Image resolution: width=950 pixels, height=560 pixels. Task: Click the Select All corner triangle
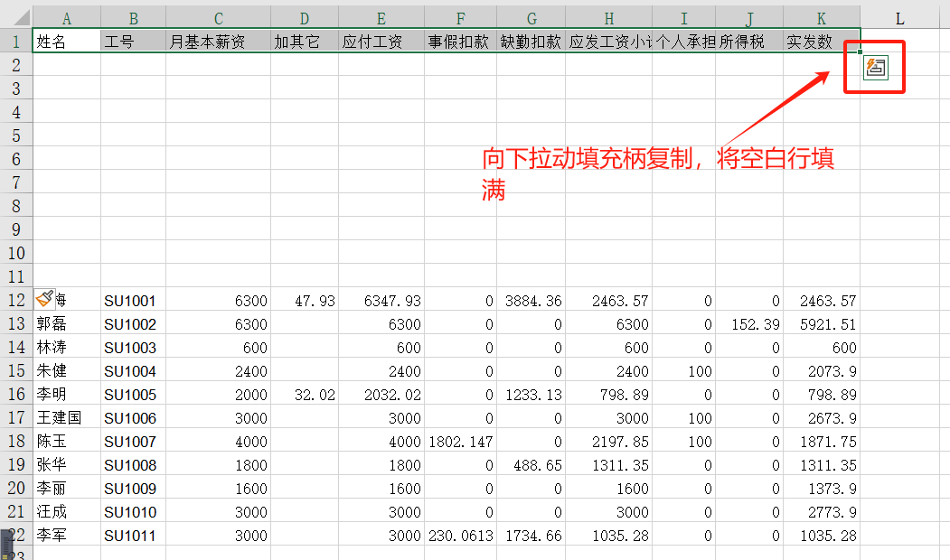(x=21, y=17)
